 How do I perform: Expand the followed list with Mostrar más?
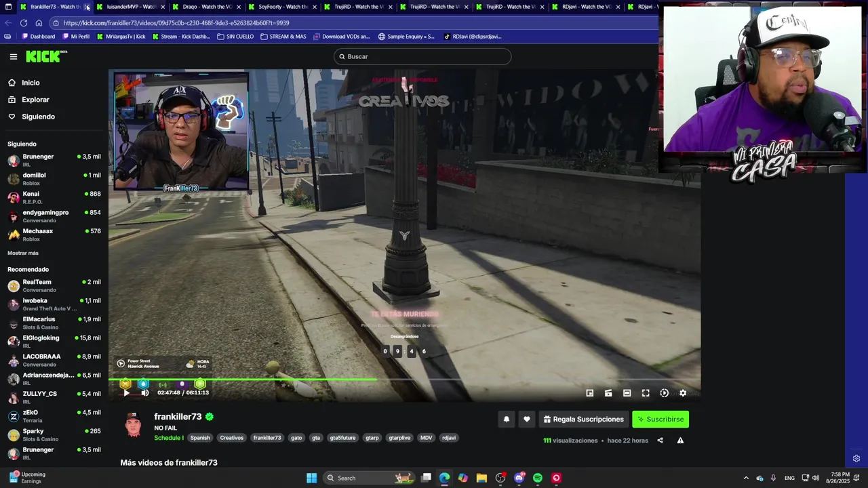click(23, 253)
